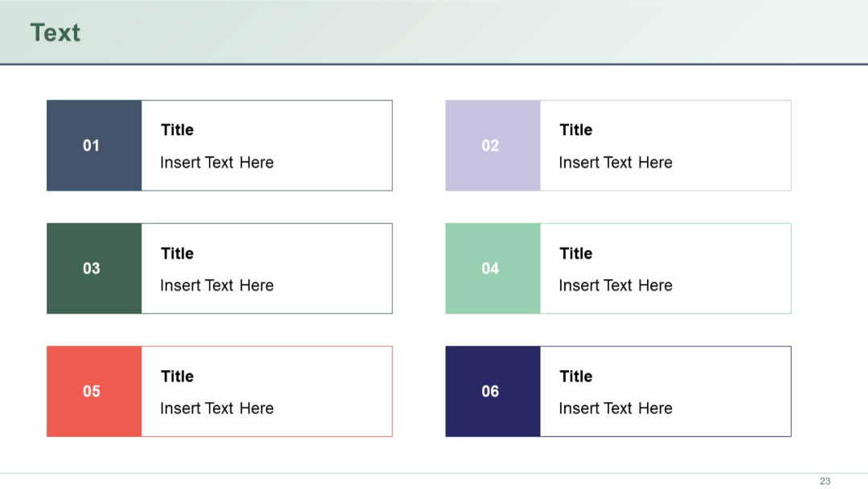Select the Title text in box 01
The width and height of the screenshot is (868, 489).
click(176, 129)
